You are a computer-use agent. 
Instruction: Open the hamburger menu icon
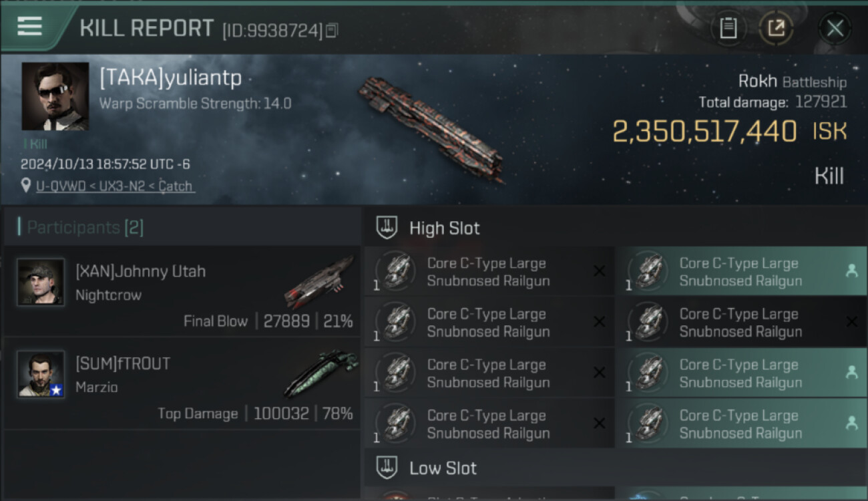(29, 27)
